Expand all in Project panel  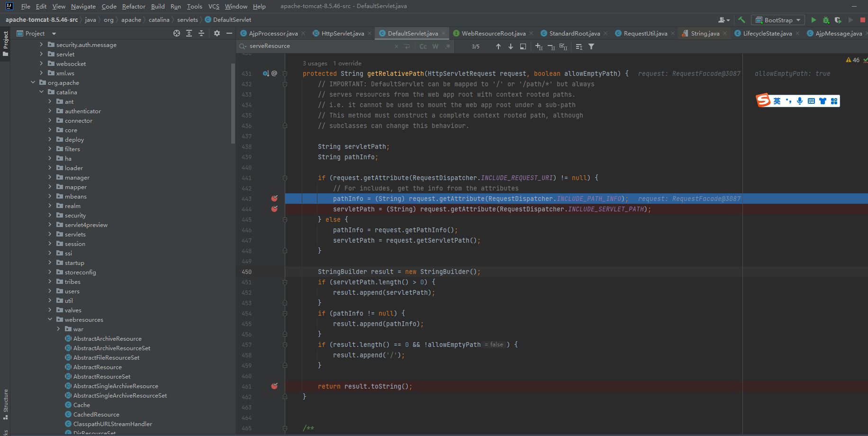pyautogui.click(x=189, y=33)
